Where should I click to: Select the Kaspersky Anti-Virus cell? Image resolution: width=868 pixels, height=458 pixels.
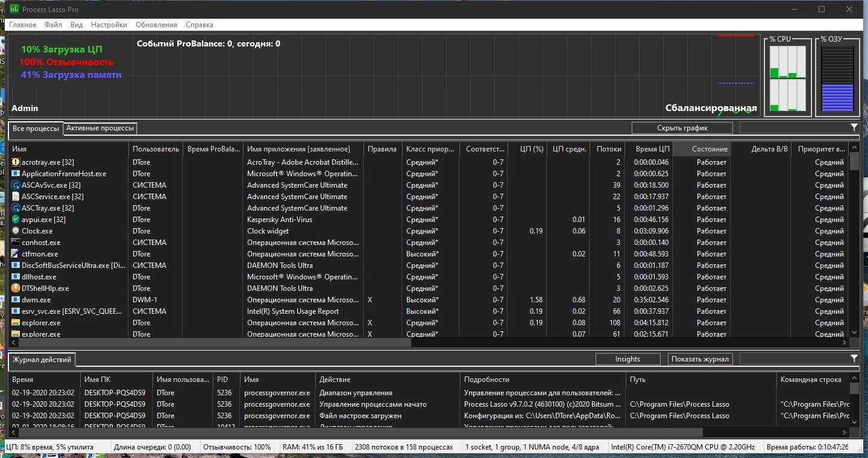[x=280, y=220]
